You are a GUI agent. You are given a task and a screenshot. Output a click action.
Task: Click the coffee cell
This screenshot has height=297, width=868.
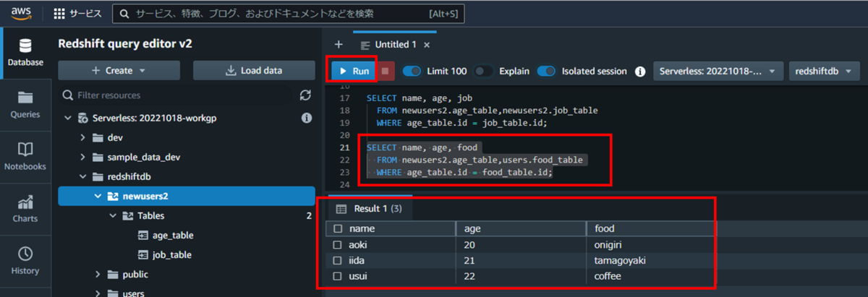point(651,276)
